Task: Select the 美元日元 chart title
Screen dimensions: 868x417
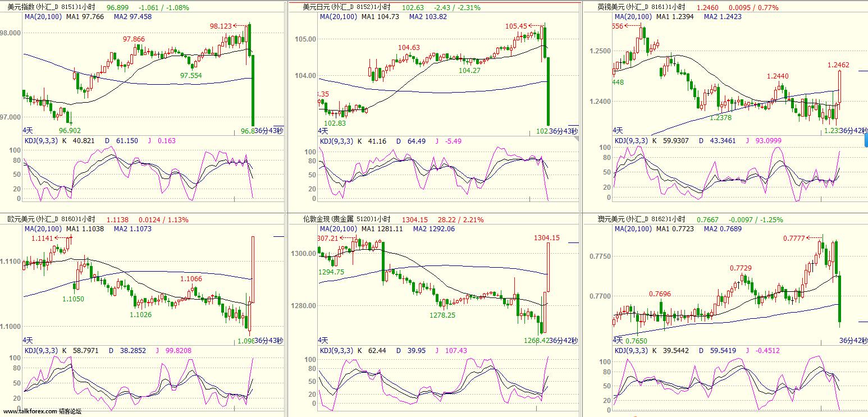Action: [346, 7]
